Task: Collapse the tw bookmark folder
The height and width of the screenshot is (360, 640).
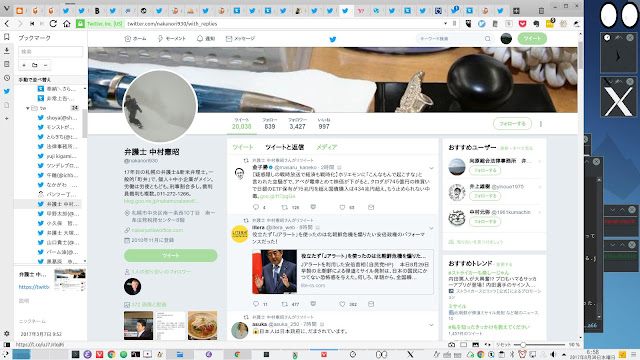Action: click(x=27, y=108)
